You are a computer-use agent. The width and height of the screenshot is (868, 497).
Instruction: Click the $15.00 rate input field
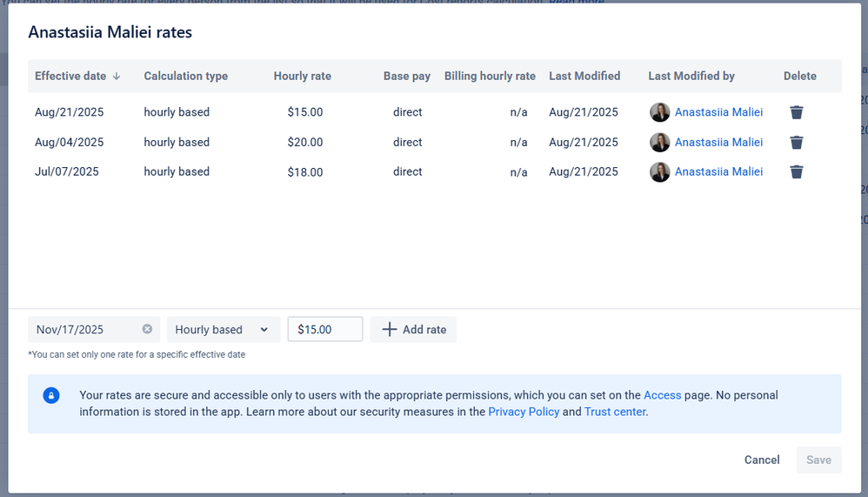[x=324, y=329]
